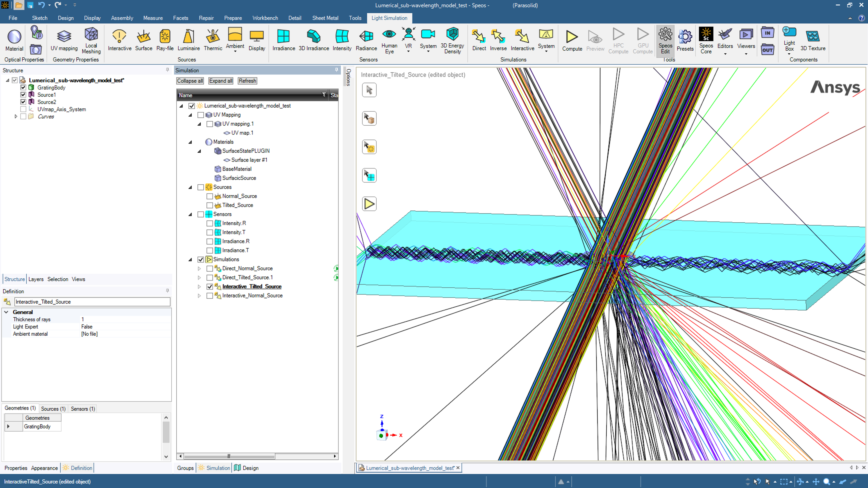Click the Interactive_Tilted_Source name field
868x488 pixels.
[x=92, y=302]
